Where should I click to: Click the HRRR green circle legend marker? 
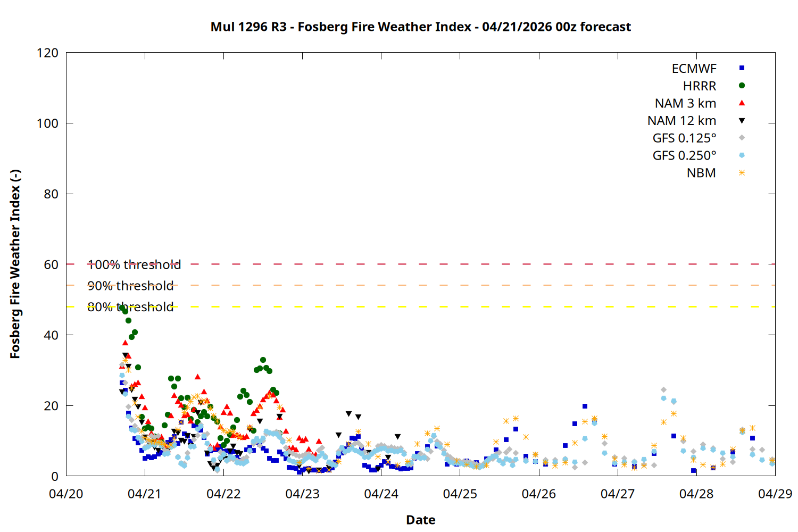742,86
